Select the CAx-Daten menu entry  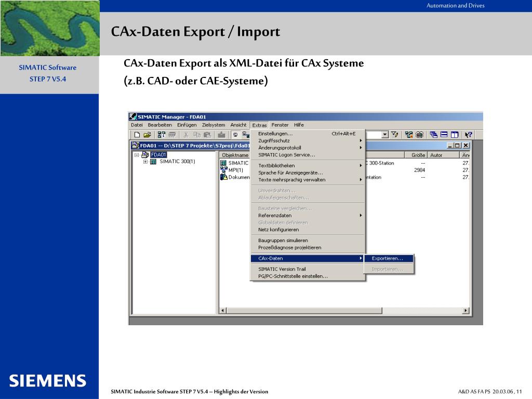[x=308, y=258]
